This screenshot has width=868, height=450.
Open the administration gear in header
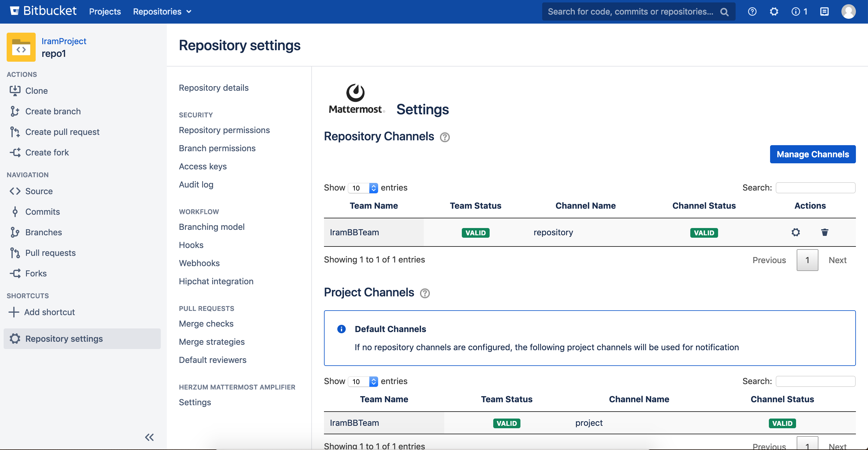774,12
